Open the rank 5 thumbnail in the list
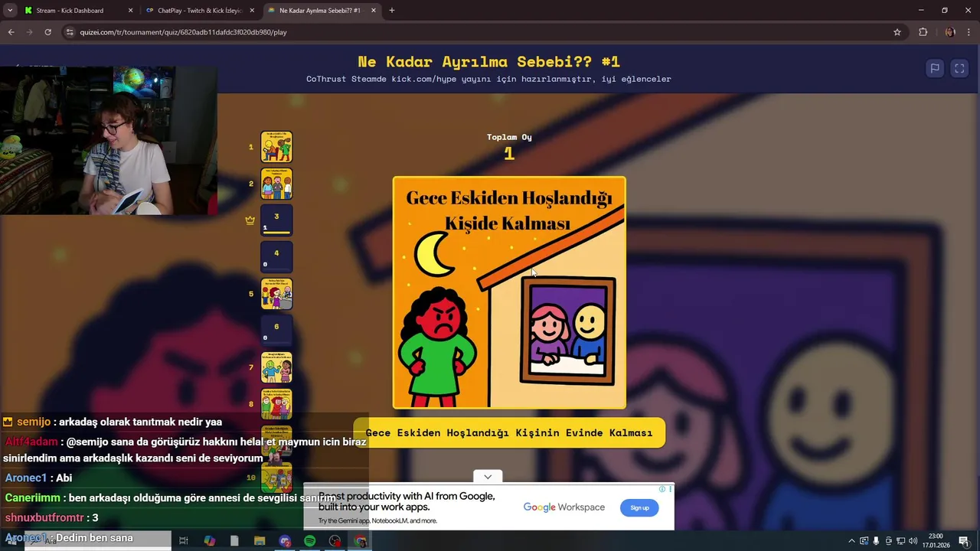This screenshot has height=551, width=980. coord(276,294)
